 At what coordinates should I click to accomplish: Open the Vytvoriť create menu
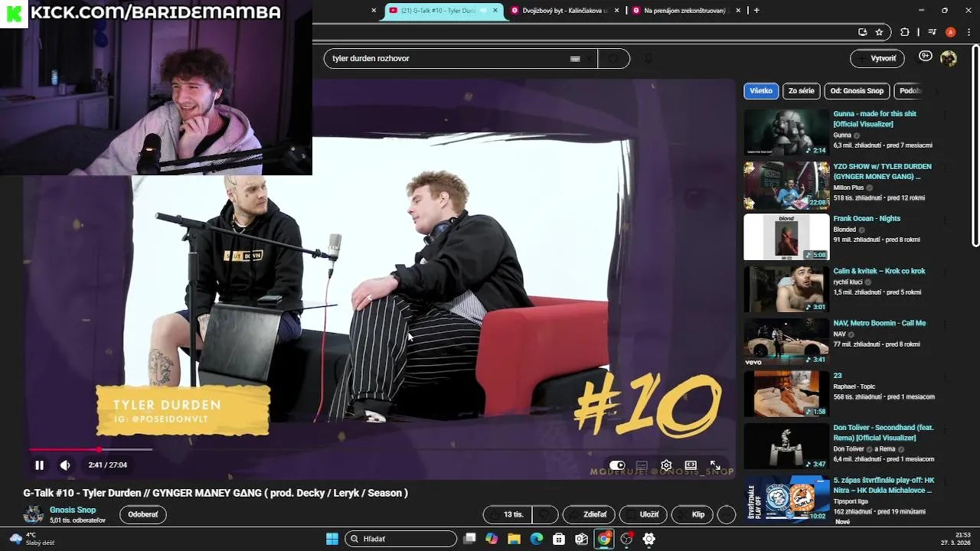877,58
